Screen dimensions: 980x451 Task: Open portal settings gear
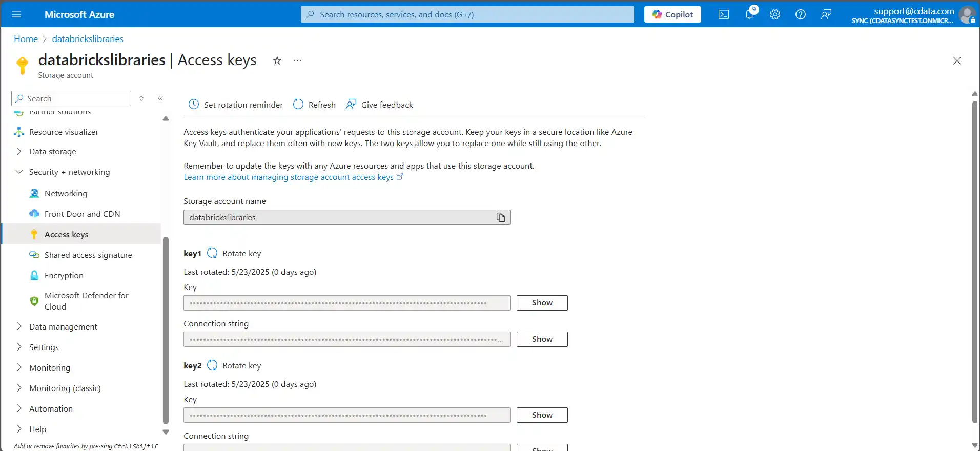click(x=774, y=14)
